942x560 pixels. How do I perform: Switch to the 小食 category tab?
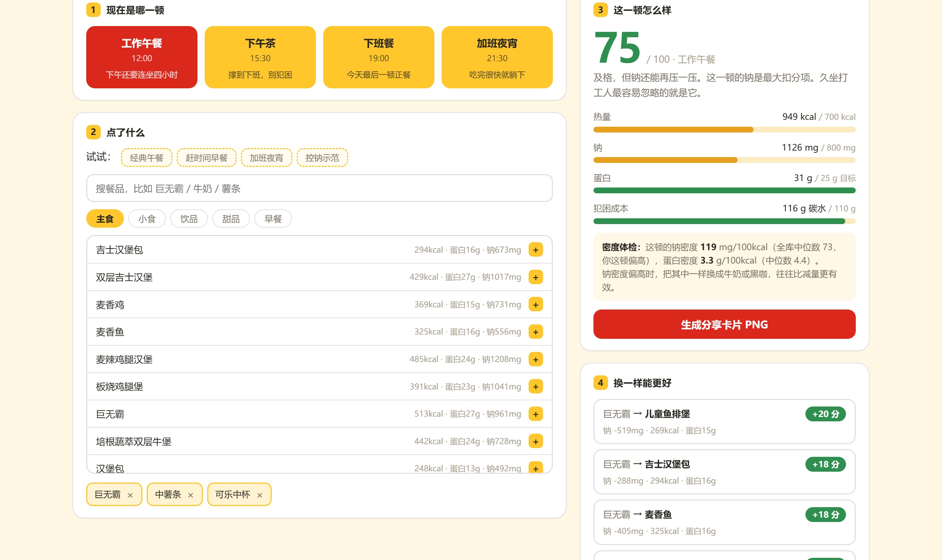[147, 219]
